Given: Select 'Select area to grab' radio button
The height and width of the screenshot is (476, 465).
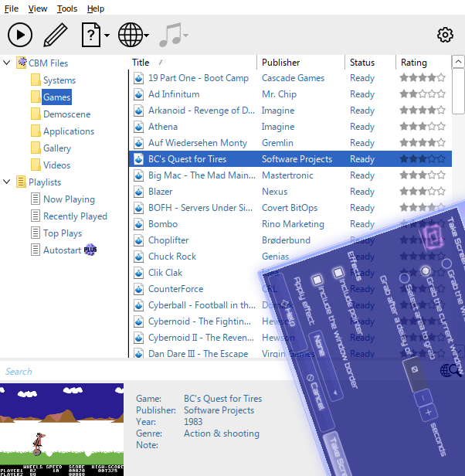Looking at the screenshot, I should pos(404,278).
